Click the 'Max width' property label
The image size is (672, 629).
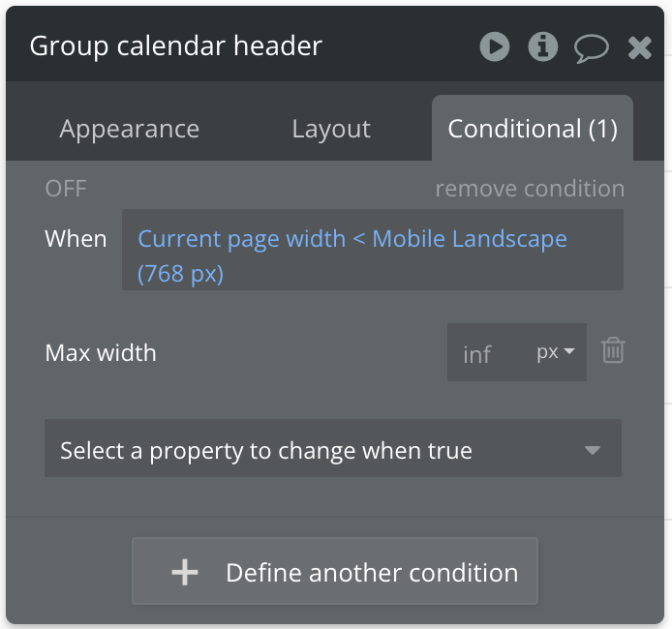pyautogui.click(x=101, y=352)
